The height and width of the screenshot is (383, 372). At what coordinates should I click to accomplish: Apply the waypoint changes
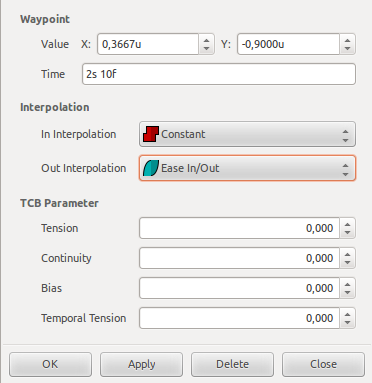[141, 364]
